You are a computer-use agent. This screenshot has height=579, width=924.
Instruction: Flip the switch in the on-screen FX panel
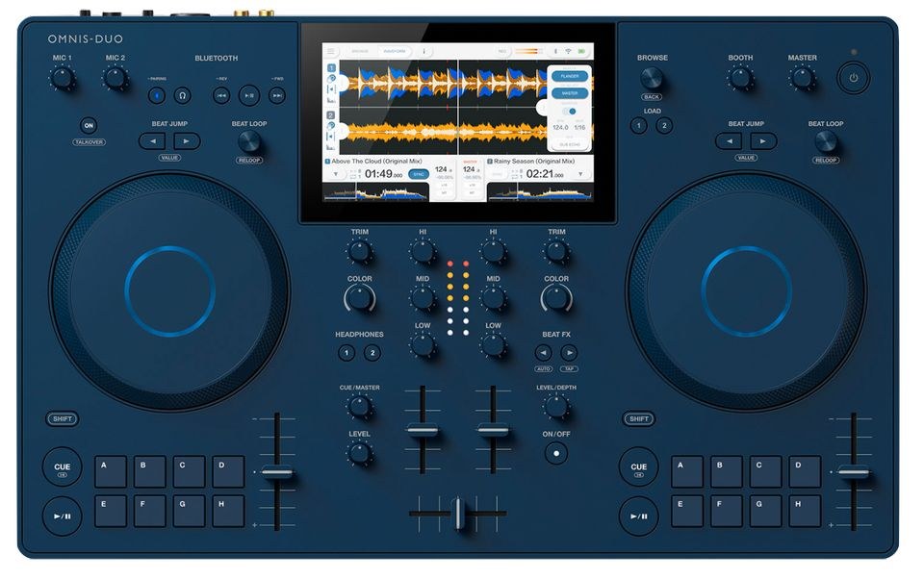[x=569, y=112]
